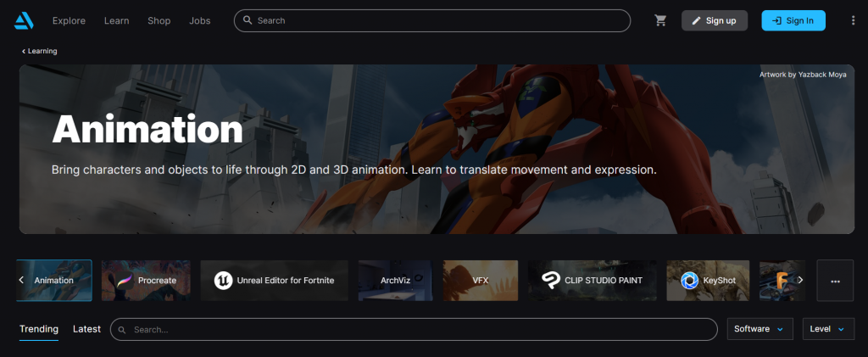Open the three-dot more options menu
Viewport: 868px width, 357px height.
tap(853, 20)
